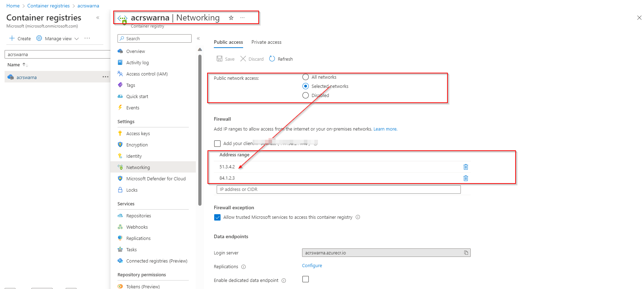Open Overview in the registry menu

tap(136, 51)
